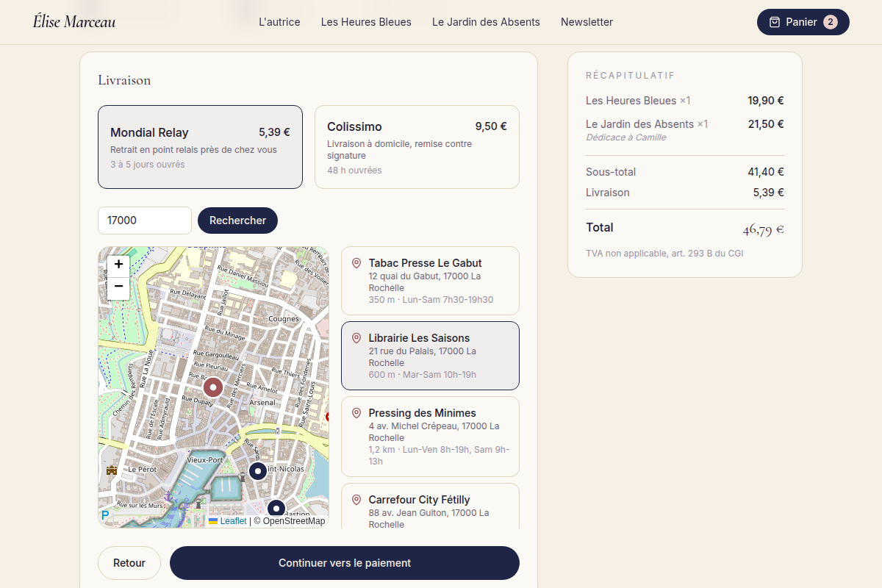Click '3 à 5 jours ouvrés' delay text
The image size is (882, 588).
tap(148, 165)
